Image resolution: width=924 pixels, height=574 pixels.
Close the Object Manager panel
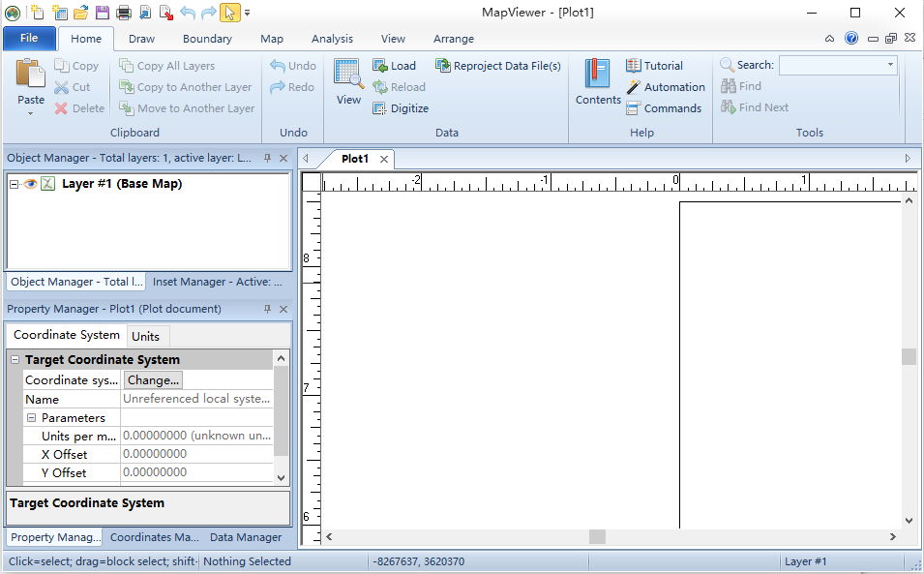point(283,158)
